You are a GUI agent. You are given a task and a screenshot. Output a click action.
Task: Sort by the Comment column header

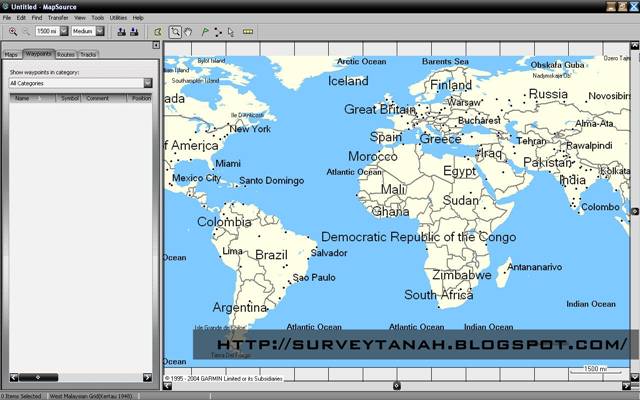click(x=104, y=98)
